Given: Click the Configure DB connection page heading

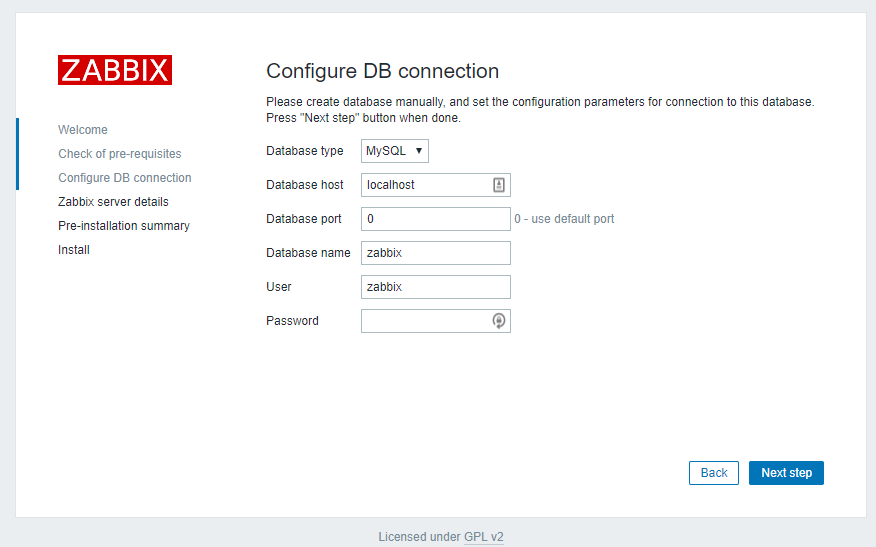Looking at the screenshot, I should (382, 71).
